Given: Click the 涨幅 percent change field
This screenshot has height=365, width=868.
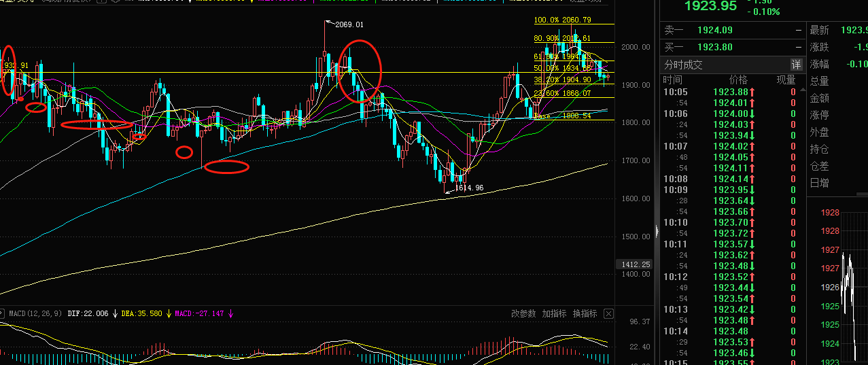Looking at the screenshot, I should pos(837,64).
